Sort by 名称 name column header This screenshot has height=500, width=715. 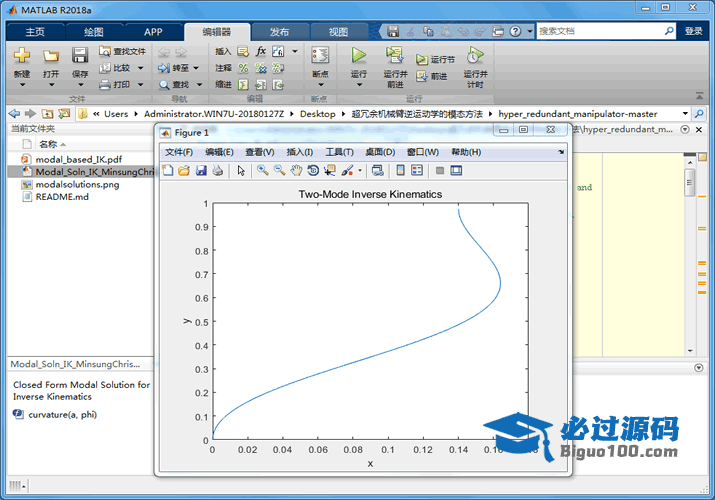[48, 144]
